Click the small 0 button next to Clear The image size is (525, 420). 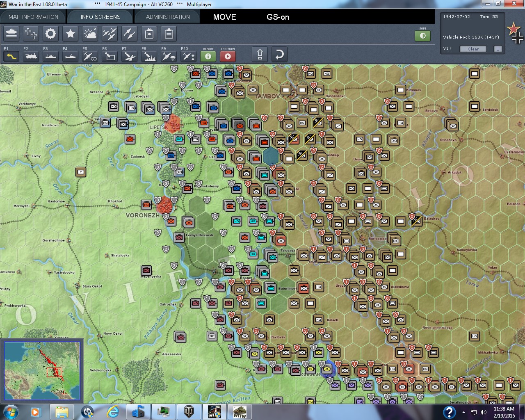click(498, 49)
